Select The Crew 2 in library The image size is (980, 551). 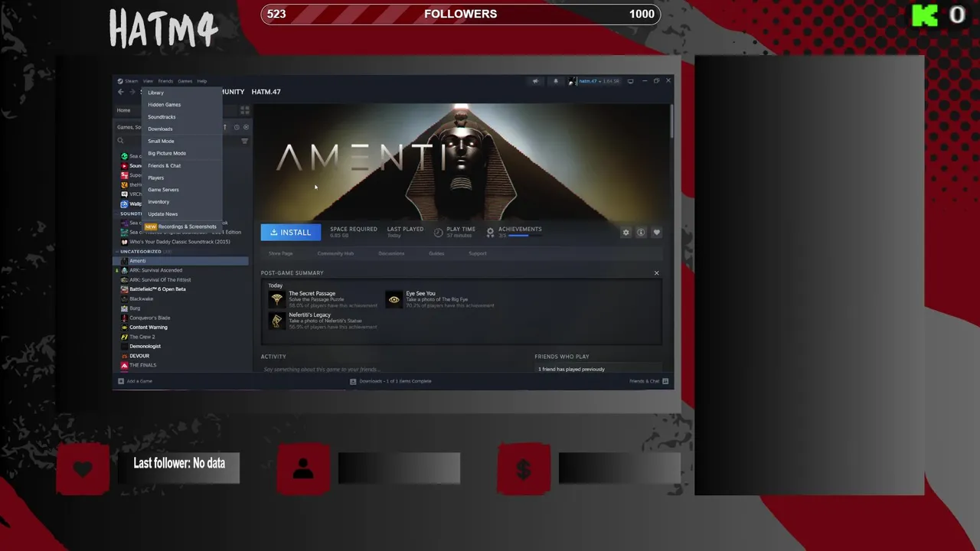coord(181,337)
